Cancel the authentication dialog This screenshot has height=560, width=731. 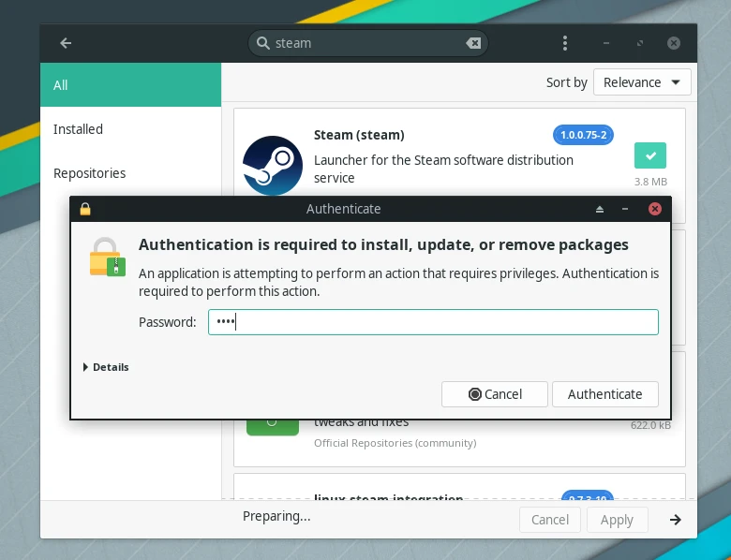pos(494,394)
